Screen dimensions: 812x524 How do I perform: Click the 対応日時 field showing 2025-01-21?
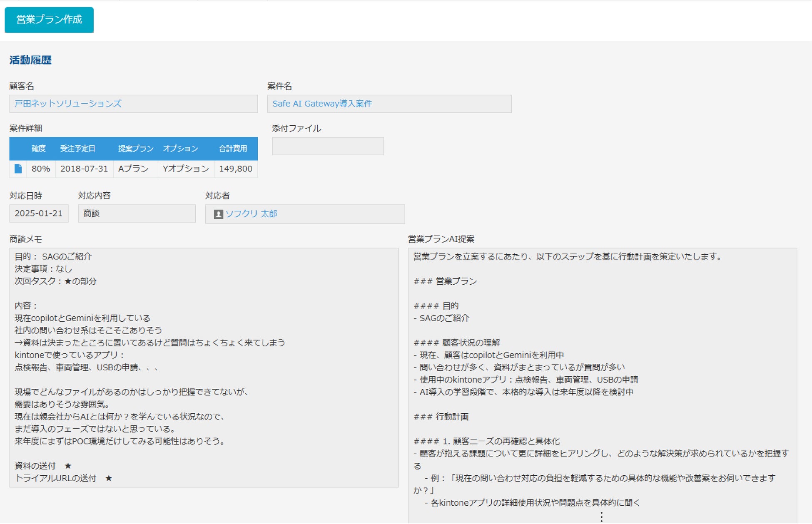pyautogui.click(x=39, y=214)
